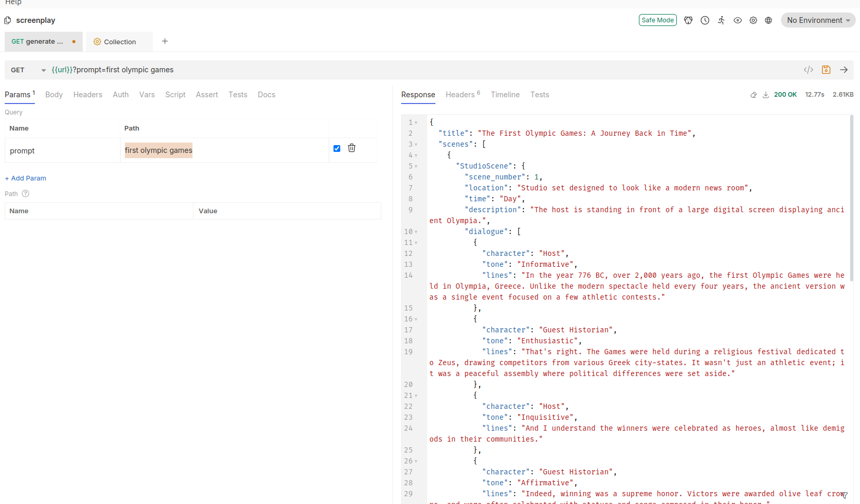Screen dimensions: 860x504
Task: Click the "scene_number" key in response
Action: pos(495,177)
